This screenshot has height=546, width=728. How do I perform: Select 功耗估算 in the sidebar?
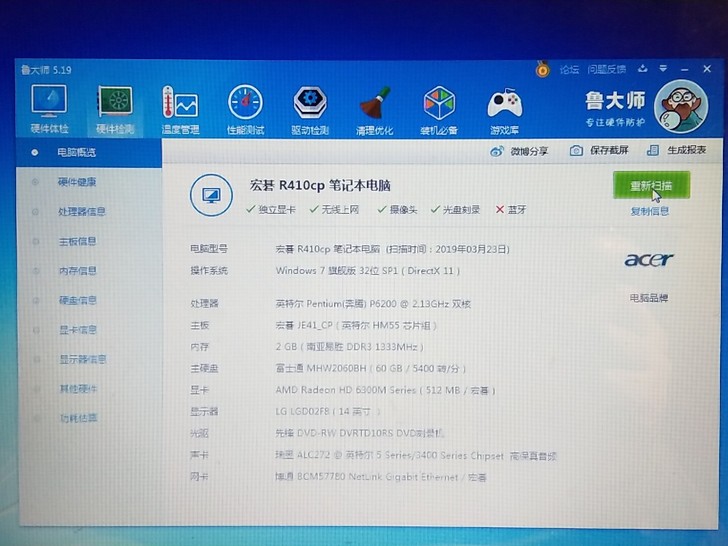click(78, 418)
